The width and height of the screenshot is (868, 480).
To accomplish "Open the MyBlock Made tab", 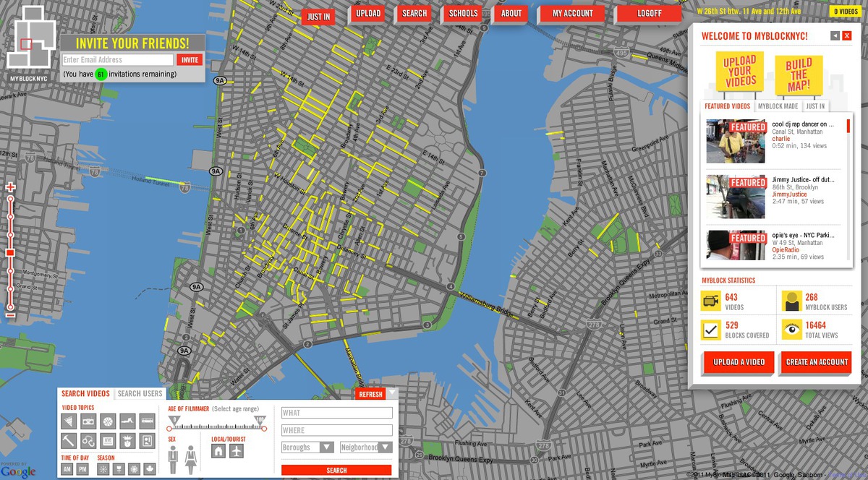I will coord(778,106).
